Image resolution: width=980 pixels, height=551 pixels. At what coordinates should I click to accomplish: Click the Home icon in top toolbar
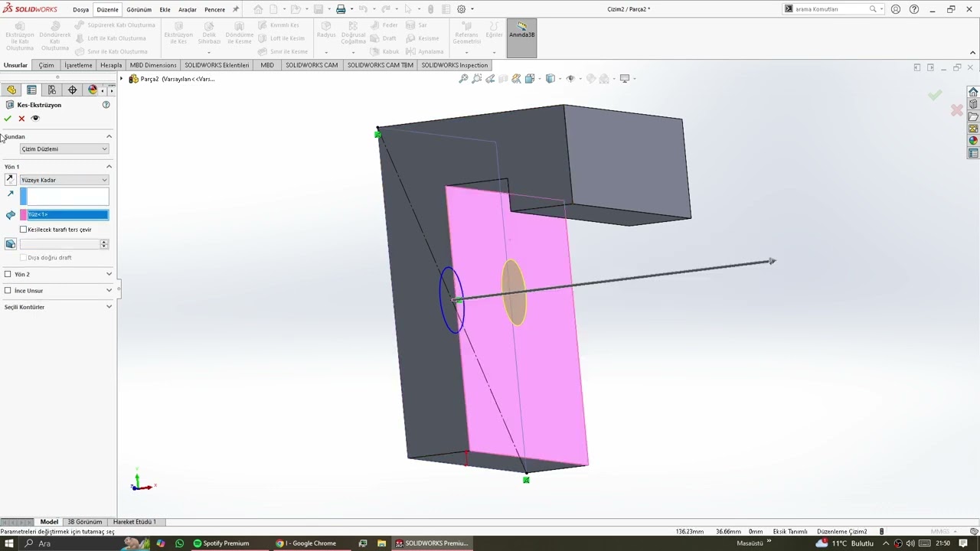click(258, 9)
